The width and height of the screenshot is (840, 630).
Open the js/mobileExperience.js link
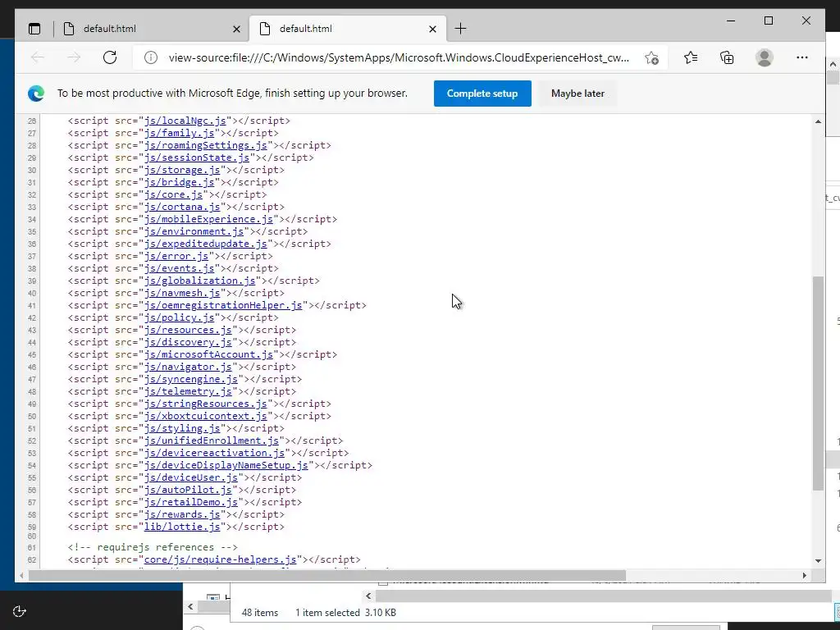[208, 219]
